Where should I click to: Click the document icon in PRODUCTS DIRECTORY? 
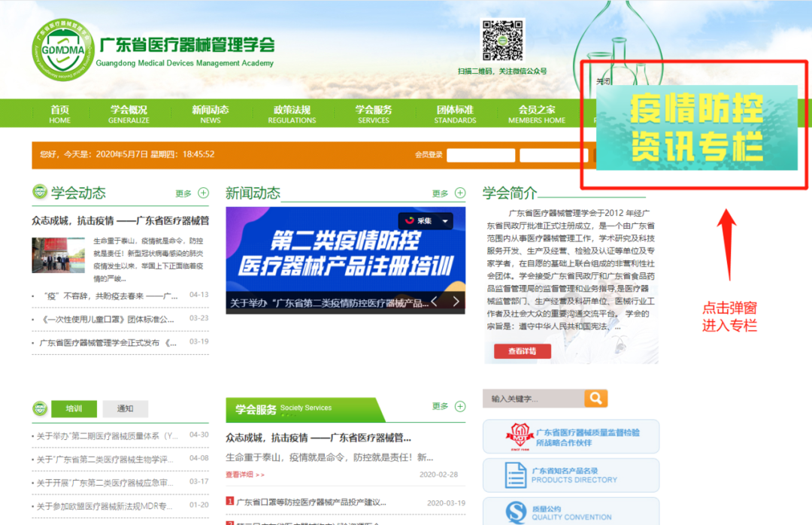point(515,475)
